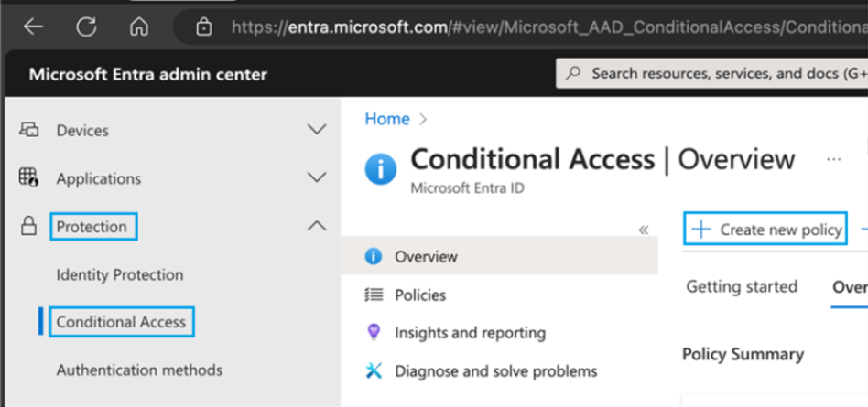Screen dimensions: 868x407
Task: Expand the Devices section chevron
Action: (317, 130)
